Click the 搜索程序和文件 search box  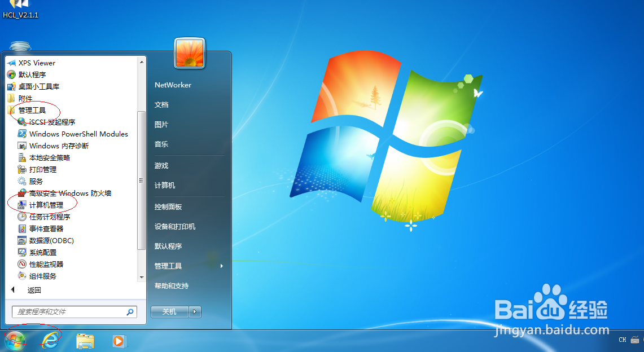point(74,312)
